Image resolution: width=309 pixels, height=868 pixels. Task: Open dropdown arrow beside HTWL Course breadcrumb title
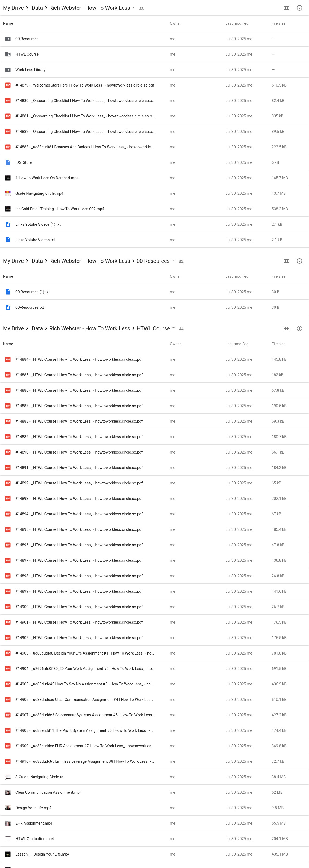tap(173, 328)
